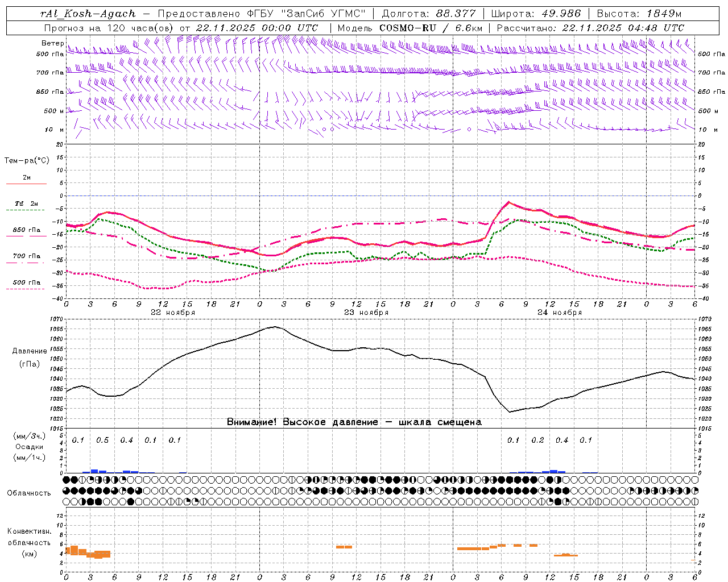Click the station name rAl_Kosh-Agach
The height and width of the screenshot is (582, 728).
pyautogui.click(x=88, y=14)
